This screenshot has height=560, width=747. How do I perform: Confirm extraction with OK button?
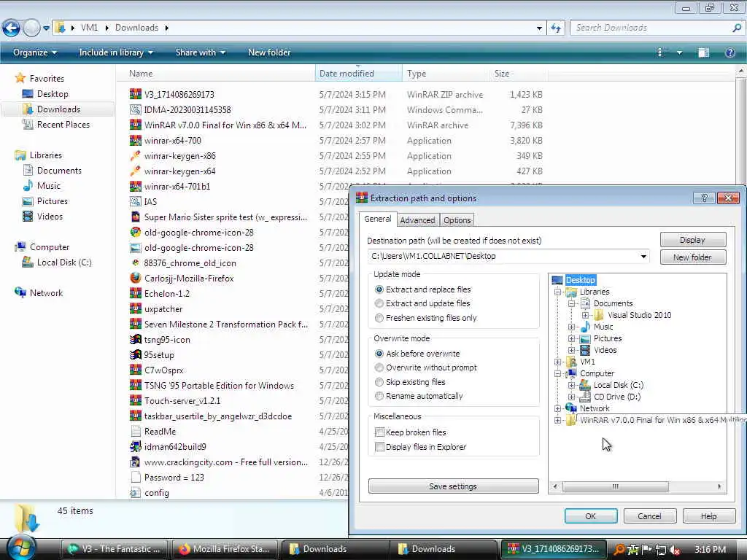click(591, 516)
